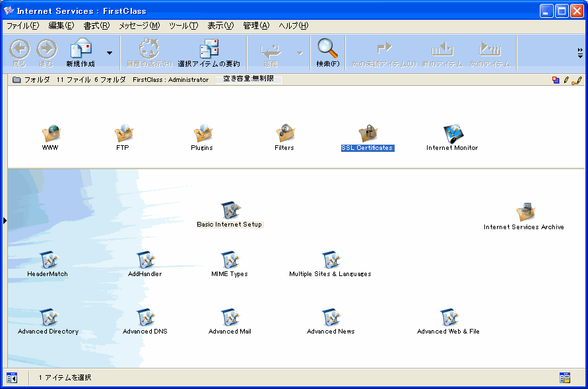Expand the 新規作成 dropdown arrow
This screenshot has width=588, height=389.
pyautogui.click(x=110, y=53)
